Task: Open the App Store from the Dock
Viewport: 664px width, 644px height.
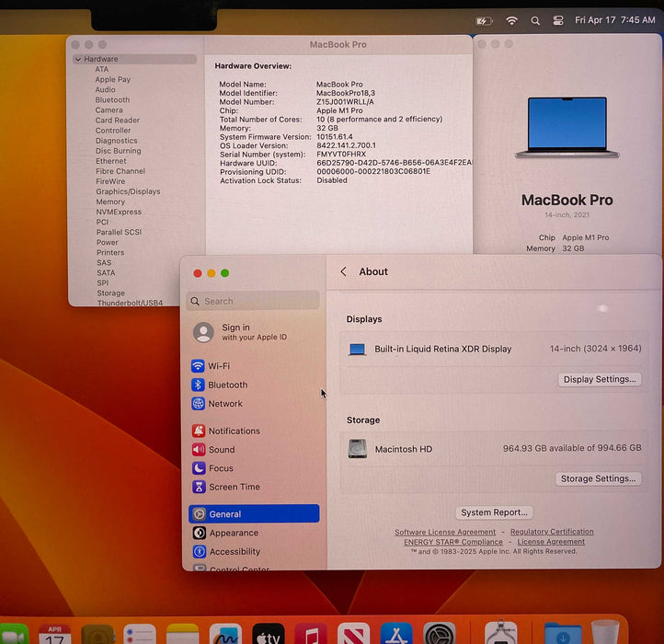Action: pyautogui.click(x=396, y=634)
